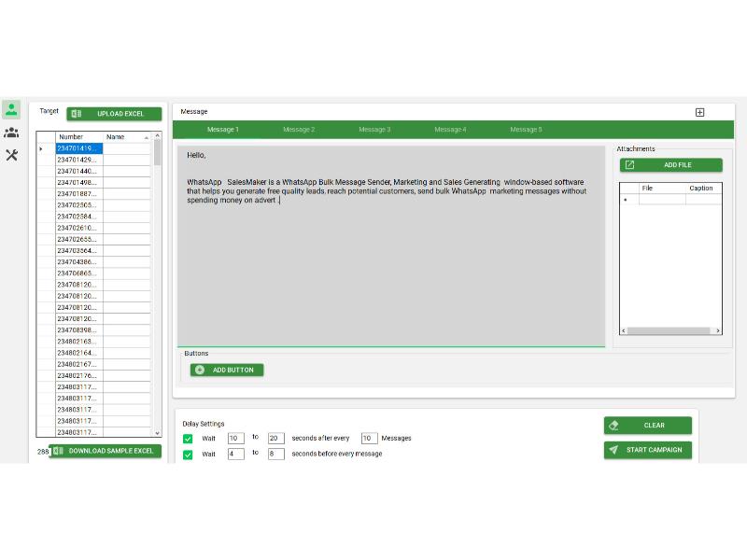Click the paper plane icon on Start Campaign

coord(614,449)
